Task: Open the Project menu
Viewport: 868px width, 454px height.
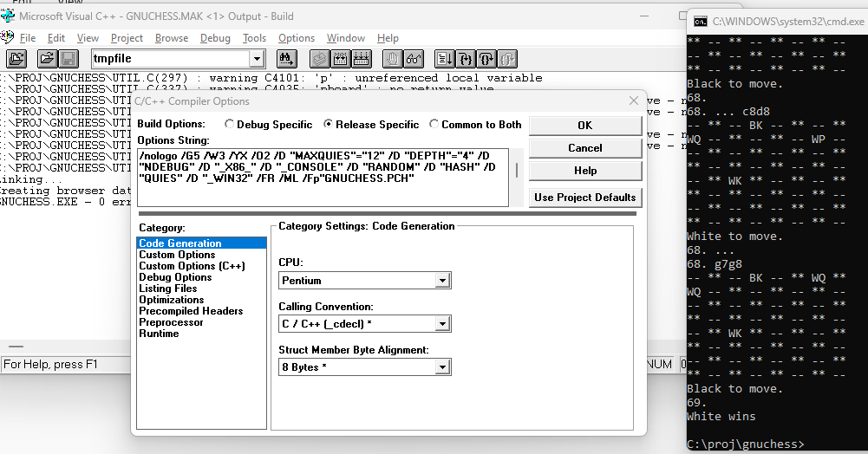Action: [127, 38]
